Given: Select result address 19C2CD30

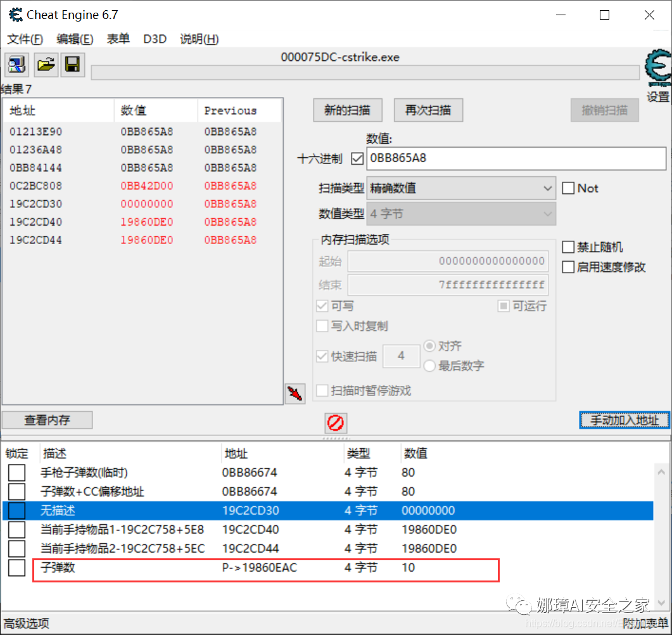Looking at the screenshot, I should 36,203.
